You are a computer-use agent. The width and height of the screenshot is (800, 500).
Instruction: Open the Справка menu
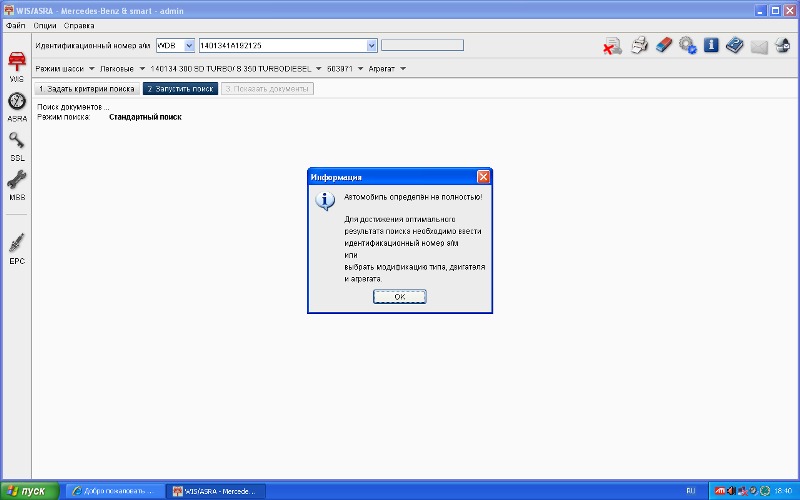pos(79,26)
